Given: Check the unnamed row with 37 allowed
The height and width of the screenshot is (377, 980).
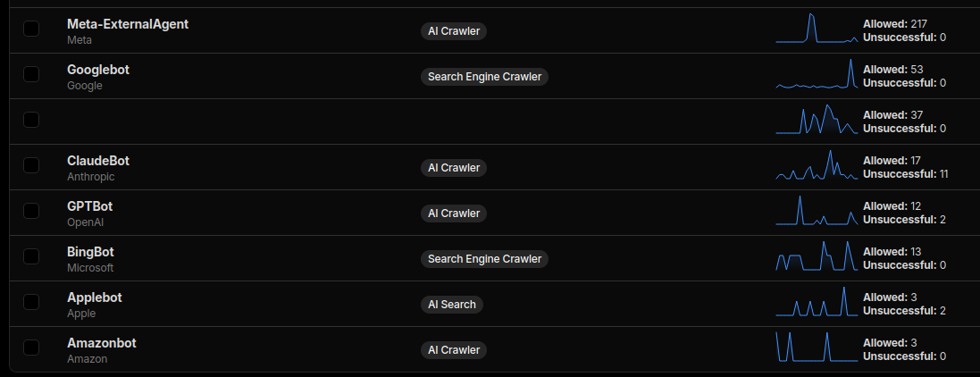Looking at the screenshot, I should coord(31,120).
